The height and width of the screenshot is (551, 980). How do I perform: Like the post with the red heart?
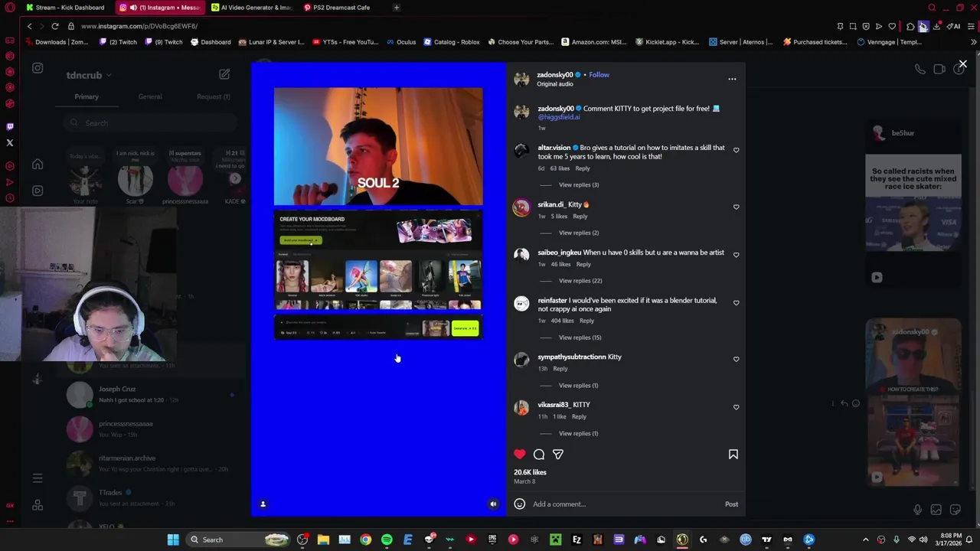520,455
